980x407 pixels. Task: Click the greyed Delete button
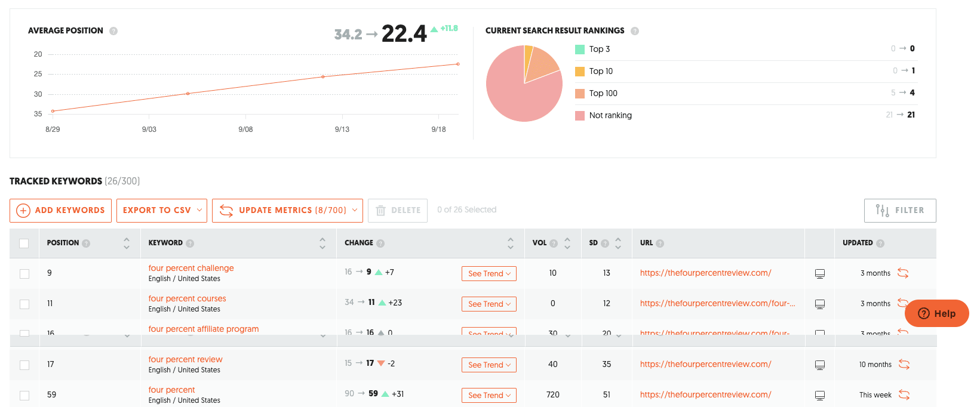pos(398,211)
